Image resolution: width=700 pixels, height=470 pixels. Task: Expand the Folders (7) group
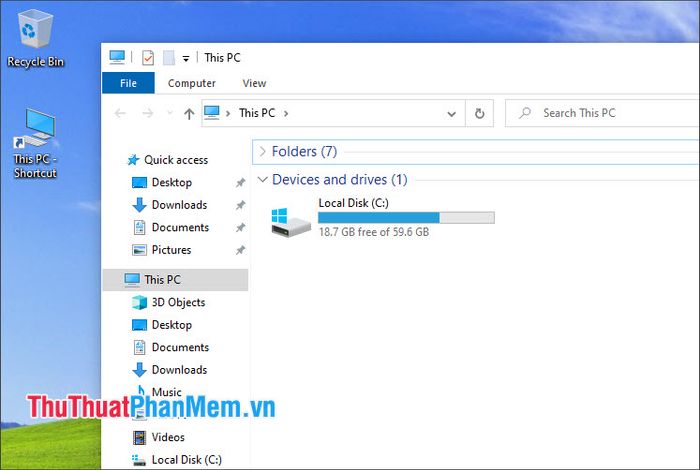262,152
